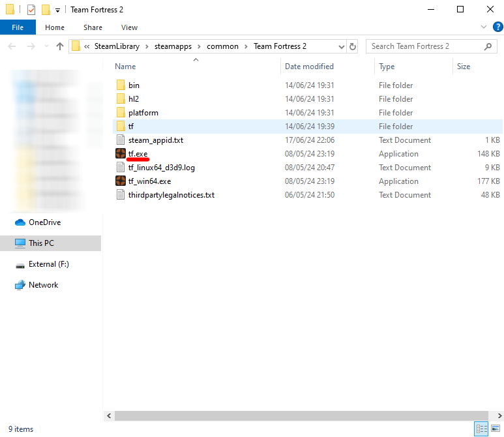
Task: Click the scrollbar right arrow
Action: 500,415
